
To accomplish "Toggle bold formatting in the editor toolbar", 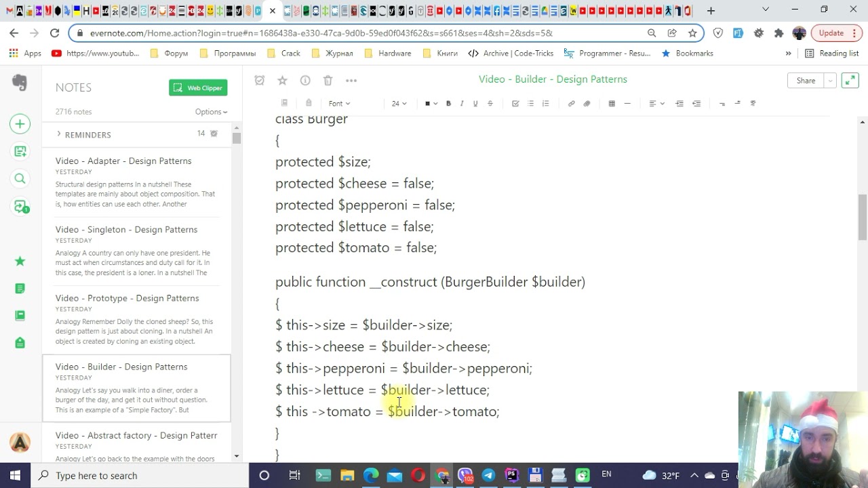I will (448, 104).
